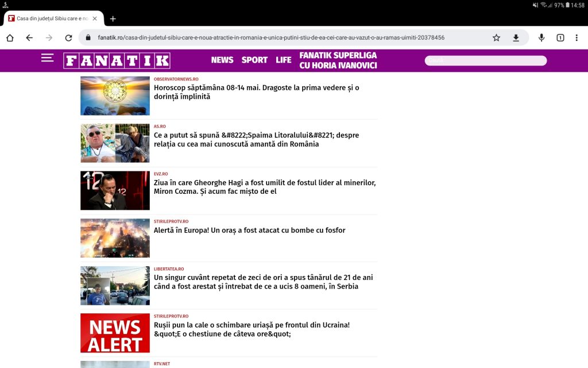
Task: Open the Horoscop săptămâna 08-14 mai article
Action: pos(256,92)
